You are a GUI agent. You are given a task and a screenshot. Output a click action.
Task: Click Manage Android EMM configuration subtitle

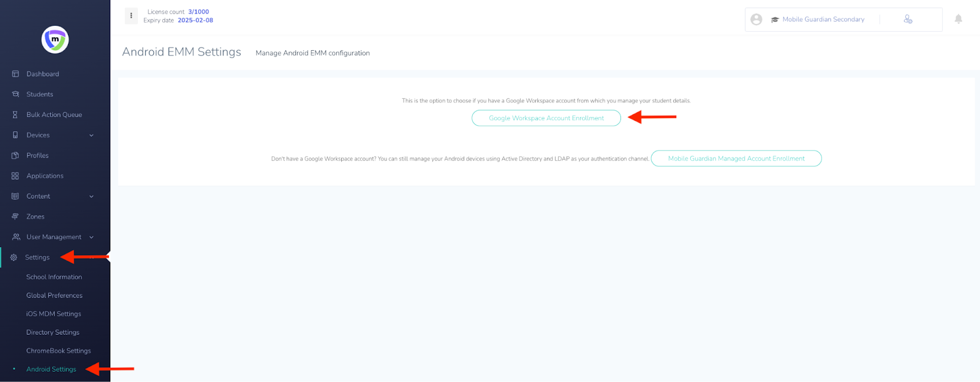tap(312, 53)
